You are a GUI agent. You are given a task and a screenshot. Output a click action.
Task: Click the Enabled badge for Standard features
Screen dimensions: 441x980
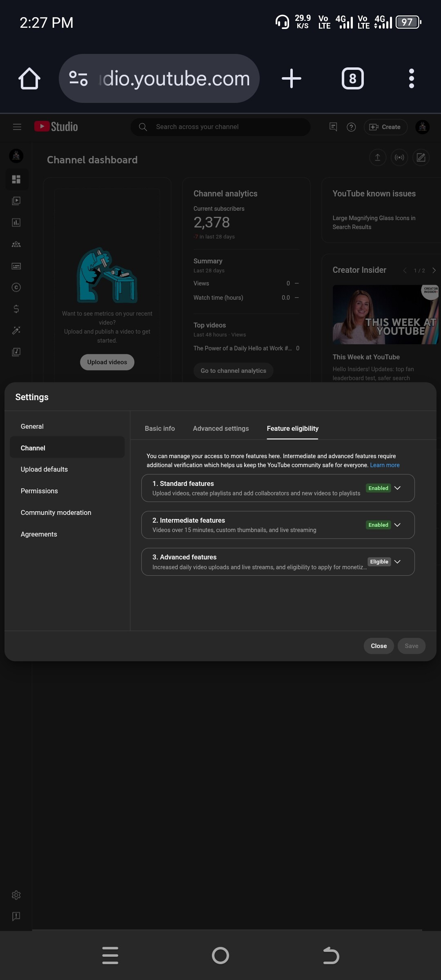pos(379,488)
